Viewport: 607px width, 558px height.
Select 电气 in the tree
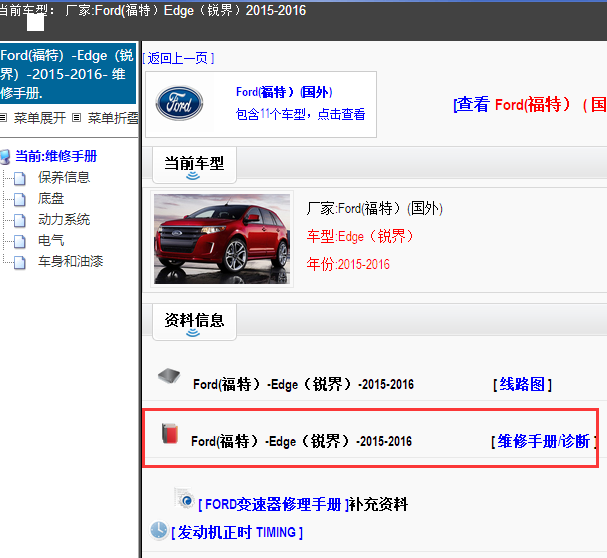point(51,240)
